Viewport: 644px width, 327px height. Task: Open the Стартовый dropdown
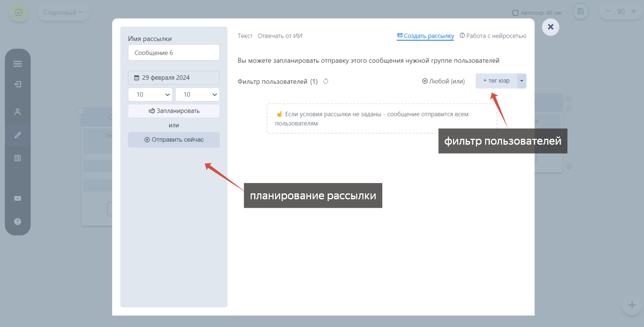[x=63, y=13]
